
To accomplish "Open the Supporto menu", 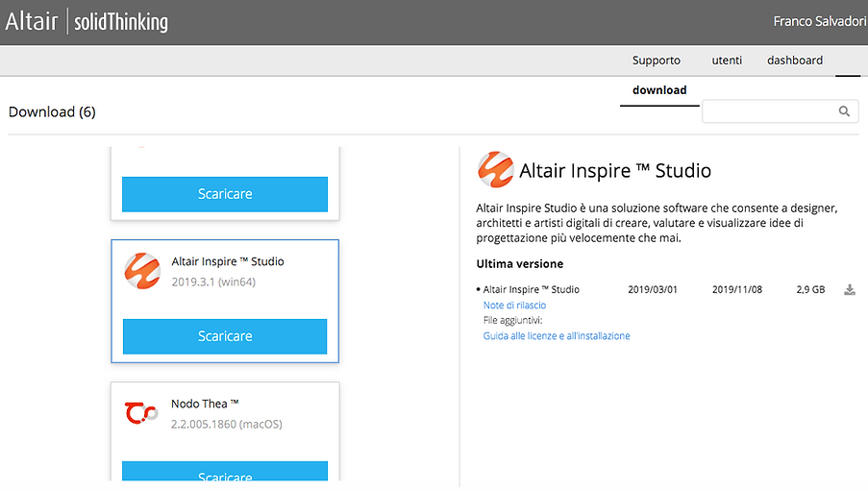I will [x=656, y=61].
